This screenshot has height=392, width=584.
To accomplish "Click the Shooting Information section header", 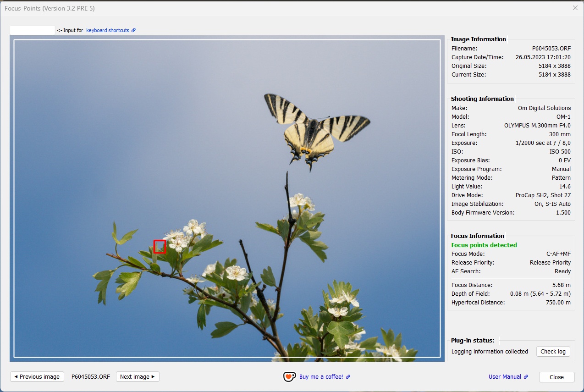I will point(482,99).
